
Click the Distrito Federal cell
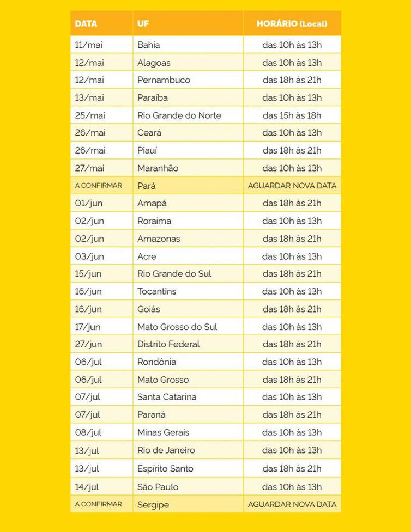tap(168, 344)
